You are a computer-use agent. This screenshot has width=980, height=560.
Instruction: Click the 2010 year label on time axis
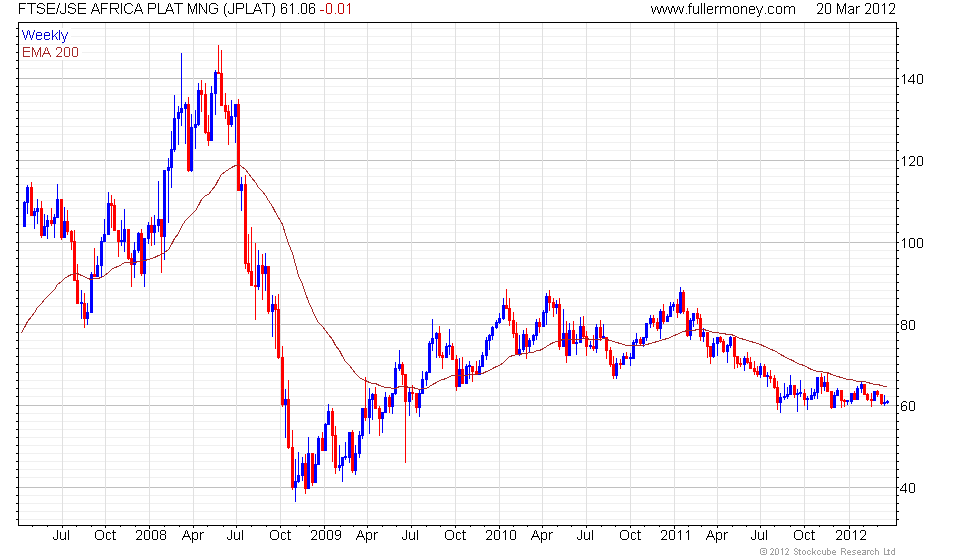pyautogui.click(x=501, y=536)
